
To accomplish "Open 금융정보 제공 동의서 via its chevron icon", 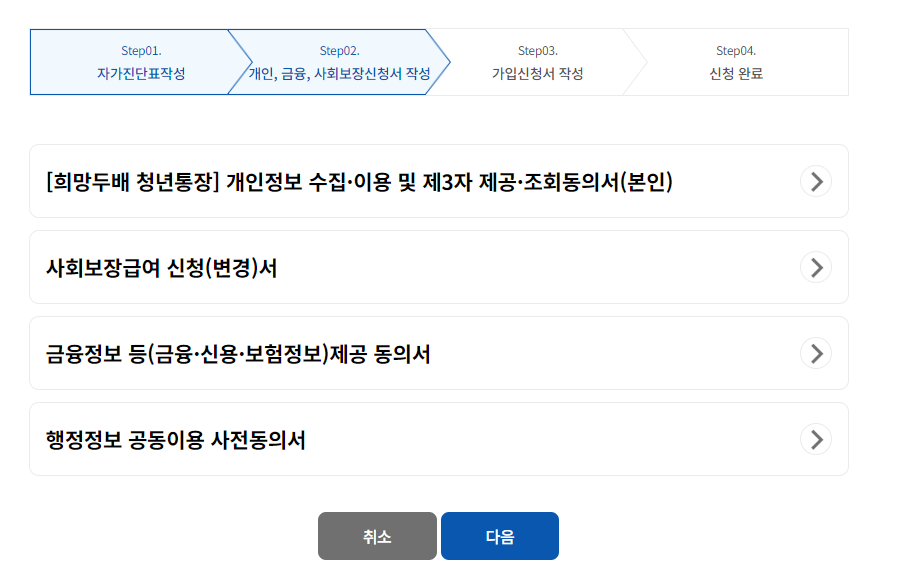I will (817, 353).
